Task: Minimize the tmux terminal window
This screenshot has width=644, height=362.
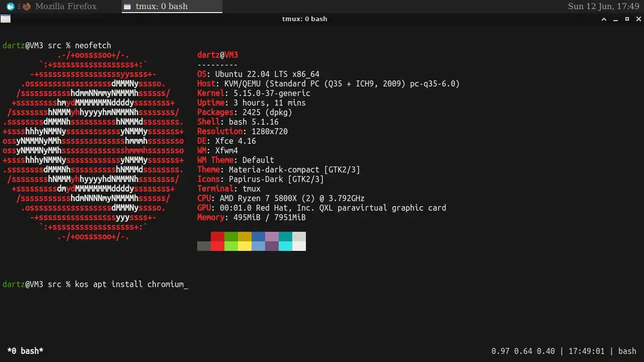Action: pos(616,19)
